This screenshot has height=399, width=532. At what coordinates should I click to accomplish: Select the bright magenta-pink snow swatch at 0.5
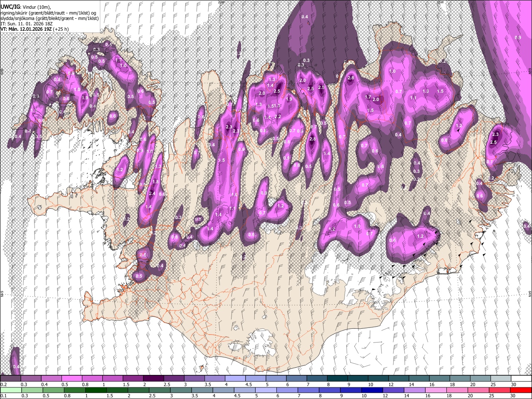click(71, 379)
